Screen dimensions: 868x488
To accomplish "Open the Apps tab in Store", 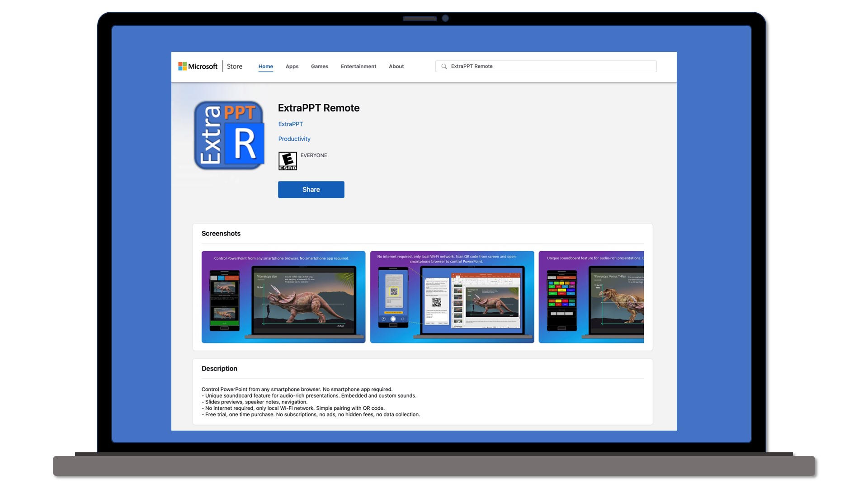I will (292, 66).
